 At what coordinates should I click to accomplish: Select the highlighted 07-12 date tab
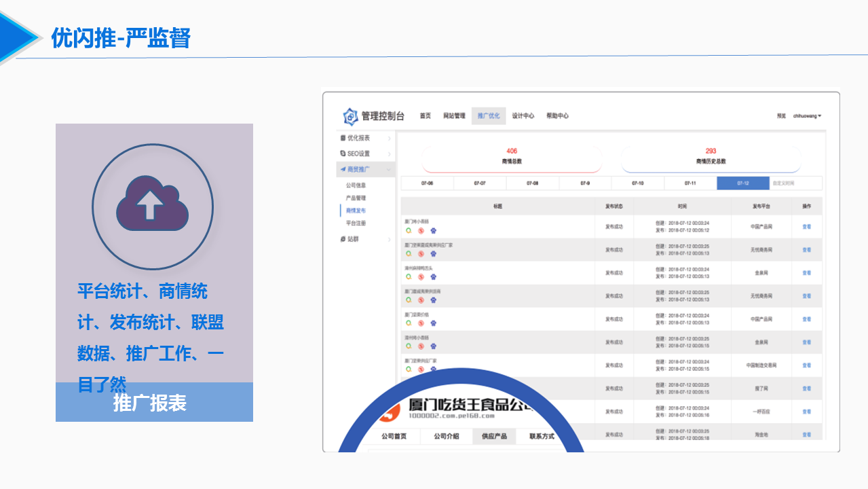743,183
